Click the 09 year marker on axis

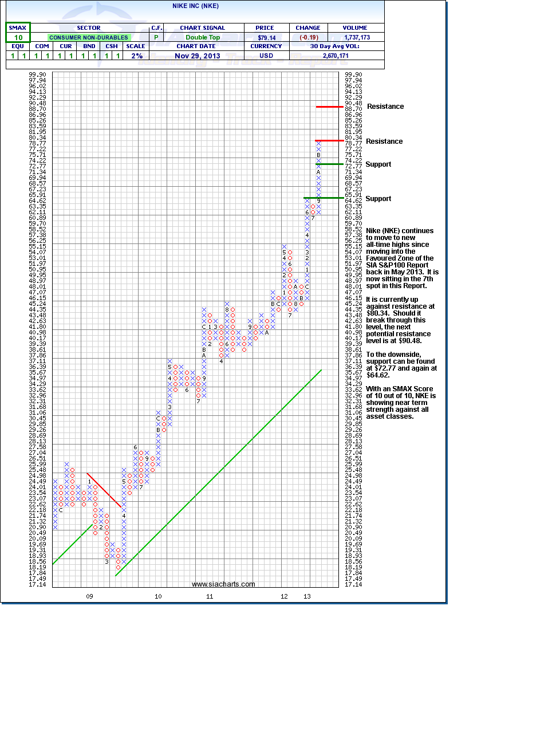pos(89,596)
